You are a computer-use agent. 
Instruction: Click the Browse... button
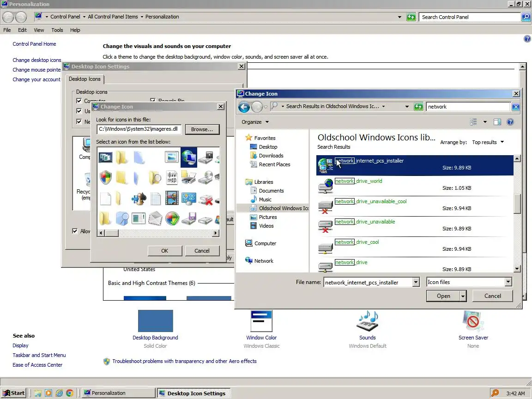pyautogui.click(x=202, y=129)
